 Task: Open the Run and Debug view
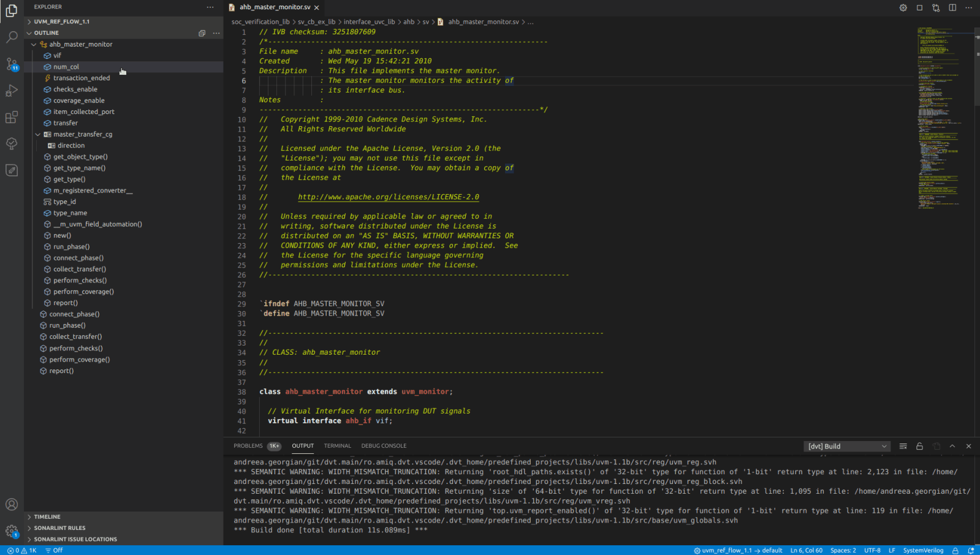[x=12, y=91]
